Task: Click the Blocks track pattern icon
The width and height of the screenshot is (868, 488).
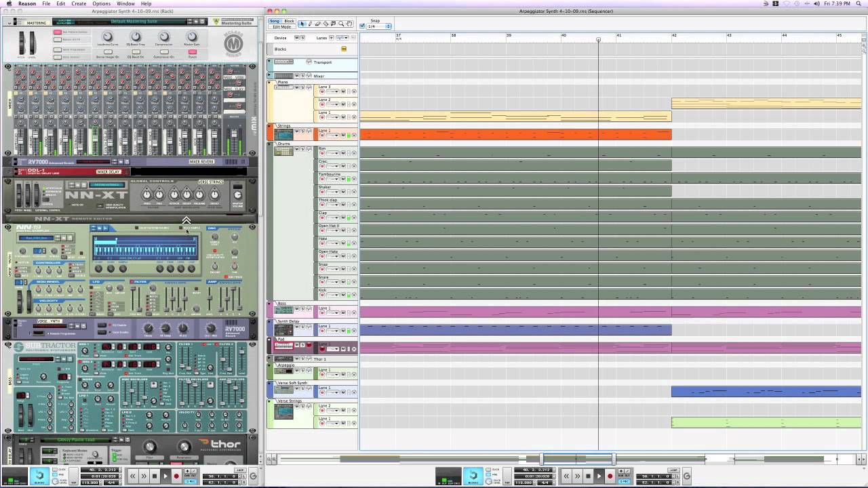Action: click(344, 49)
